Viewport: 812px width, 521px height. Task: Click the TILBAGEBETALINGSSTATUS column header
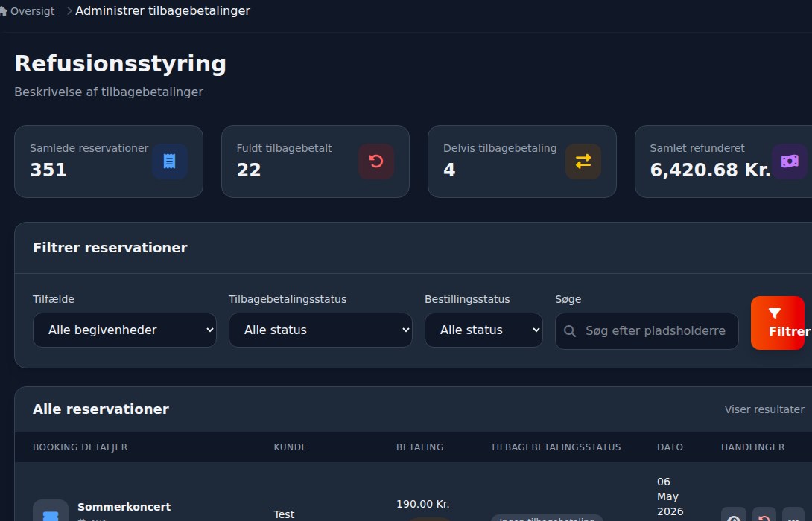556,447
